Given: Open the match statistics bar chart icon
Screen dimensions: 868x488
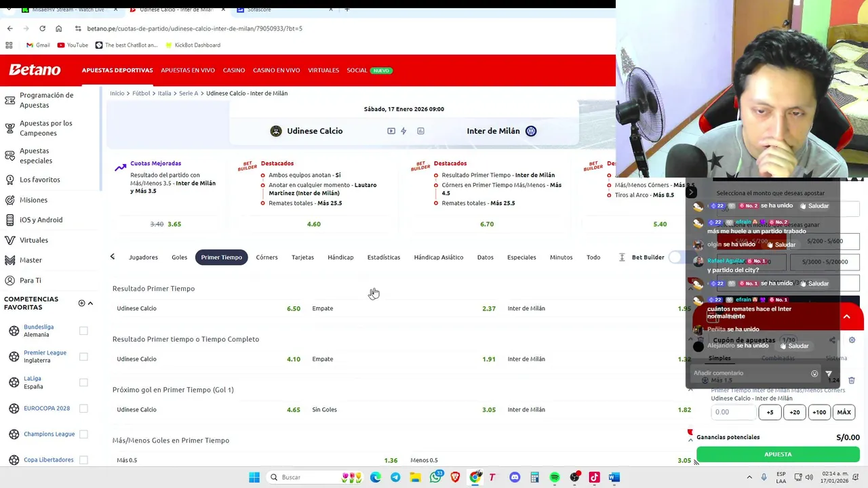Looking at the screenshot, I should pos(420,131).
